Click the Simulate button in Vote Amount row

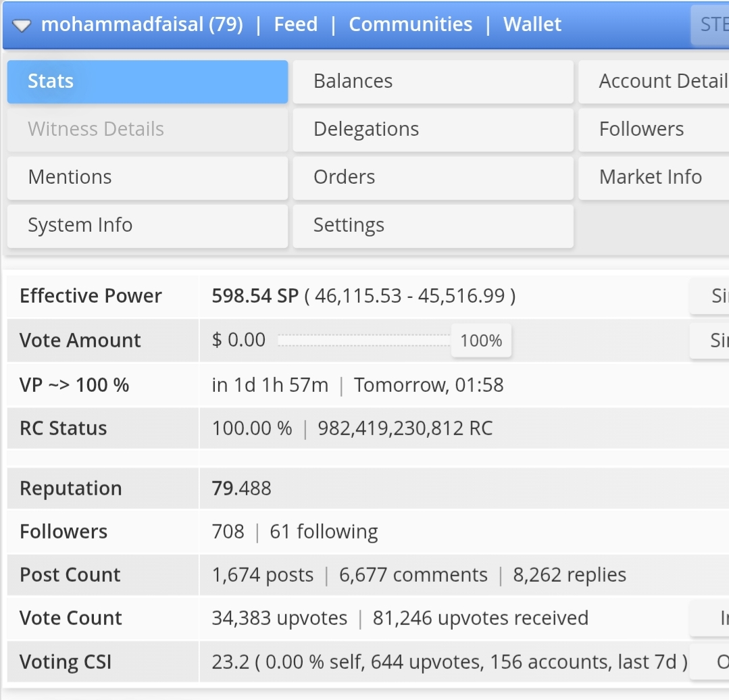tap(709, 341)
